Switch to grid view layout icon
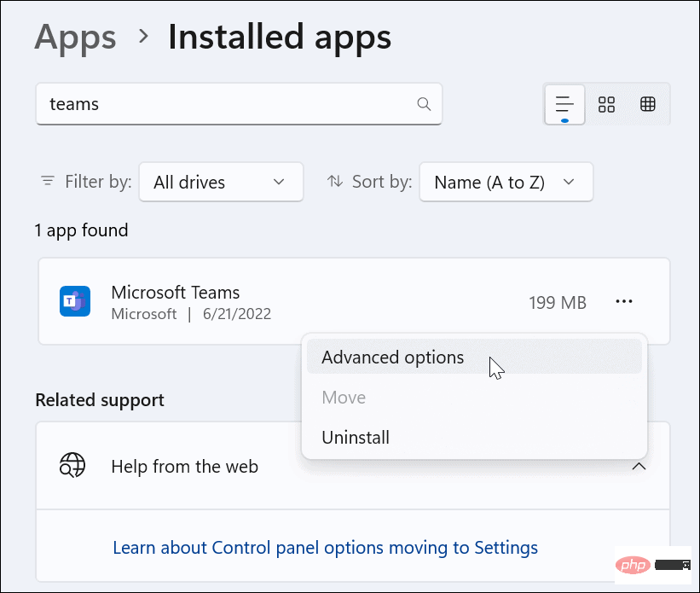This screenshot has height=593, width=700. tap(606, 105)
